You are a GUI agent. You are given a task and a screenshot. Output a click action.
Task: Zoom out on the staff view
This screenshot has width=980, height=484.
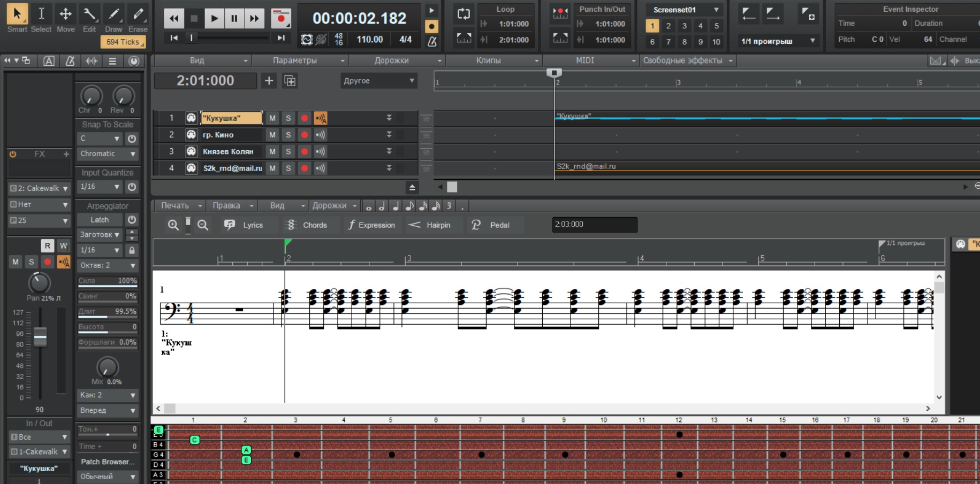click(203, 225)
